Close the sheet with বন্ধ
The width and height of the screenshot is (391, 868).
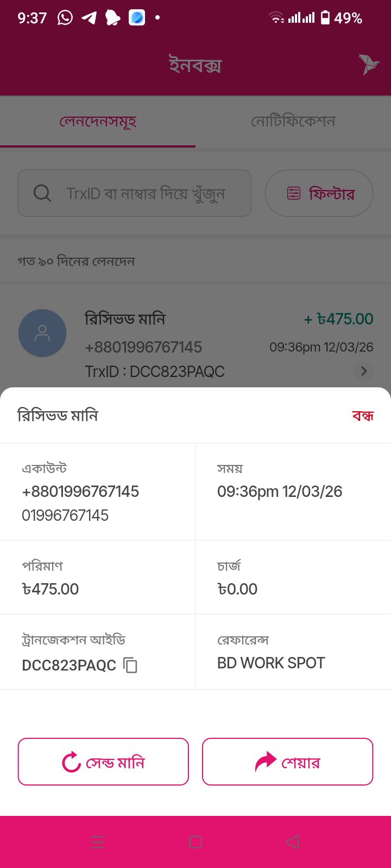[363, 416]
